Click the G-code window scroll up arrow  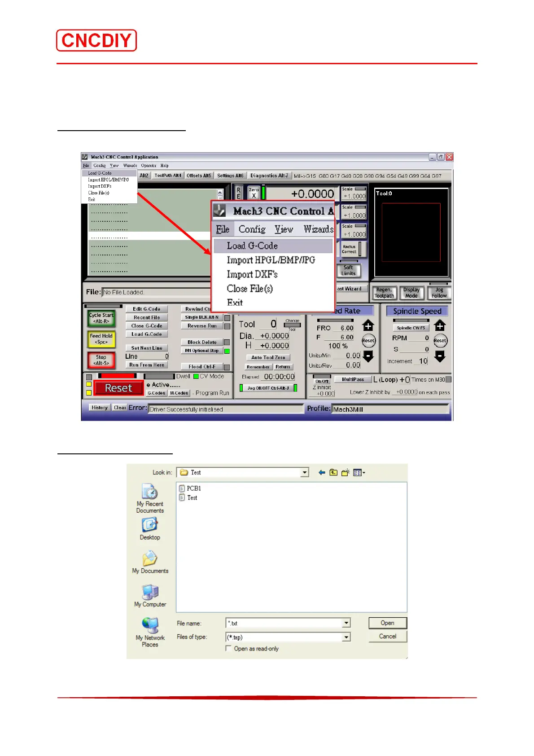point(220,193)
